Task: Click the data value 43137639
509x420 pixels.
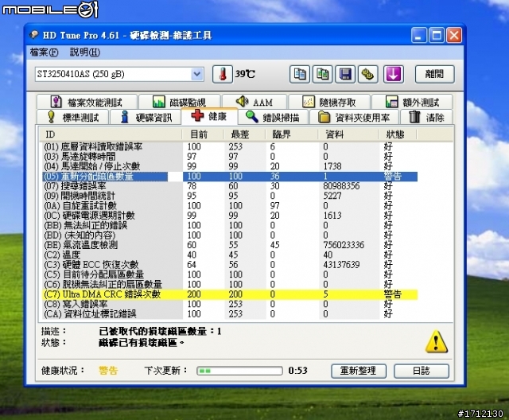Action: [341, 265]
